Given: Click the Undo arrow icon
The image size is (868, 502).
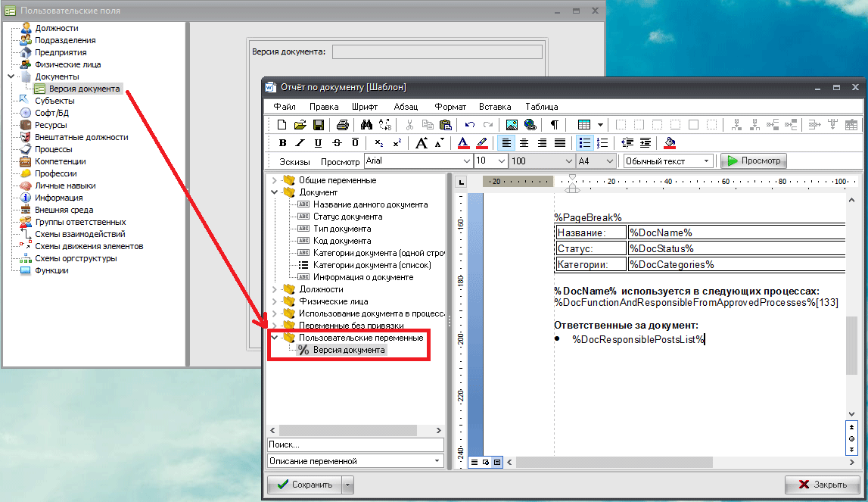Looking at the screenshot, I should pos(470,125).
